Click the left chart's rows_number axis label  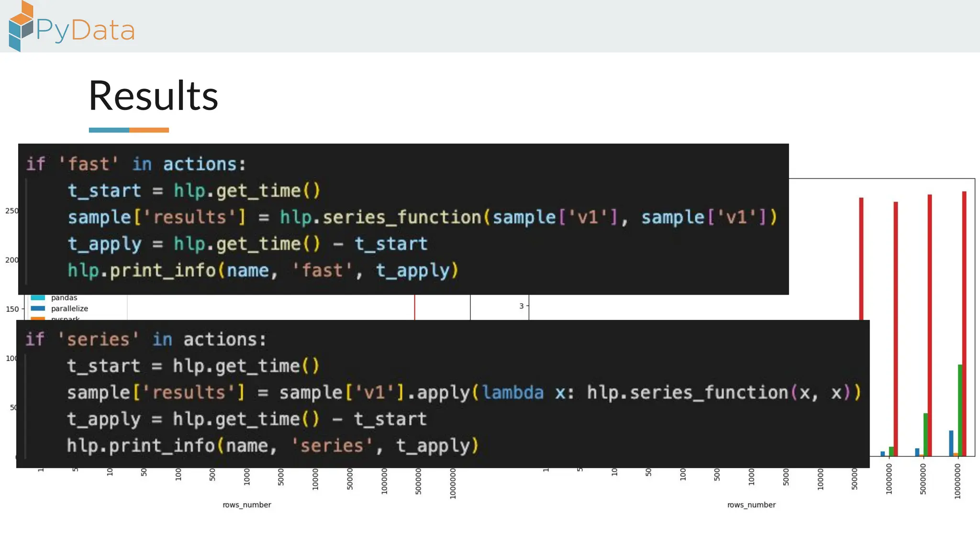246,505
